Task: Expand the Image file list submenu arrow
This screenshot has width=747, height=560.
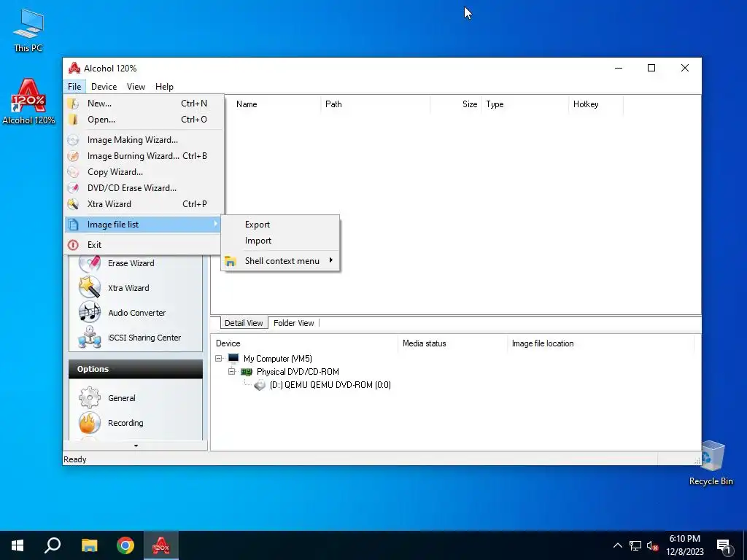Action: (x=215, y=224)
